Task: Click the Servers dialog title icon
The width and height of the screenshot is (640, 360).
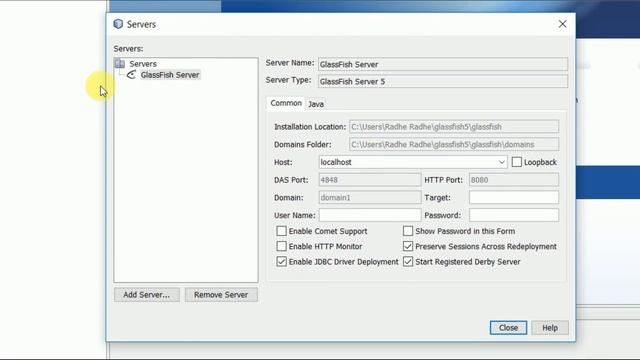Action: pos(118,24)
